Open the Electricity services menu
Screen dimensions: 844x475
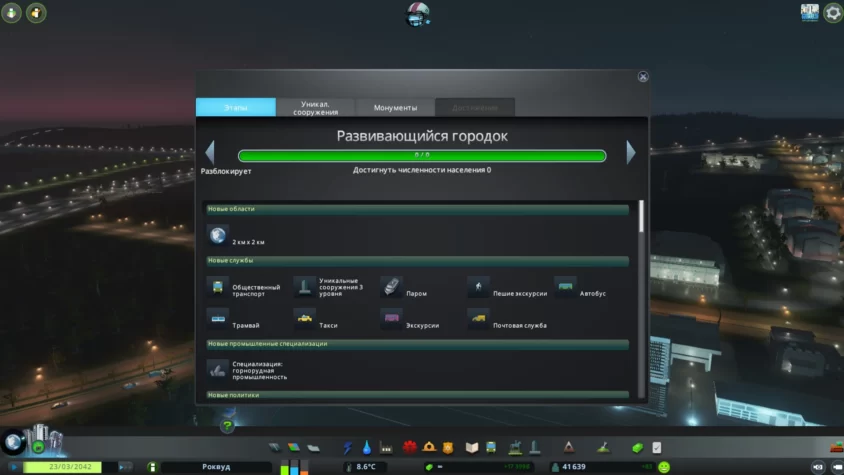point(348,447)
